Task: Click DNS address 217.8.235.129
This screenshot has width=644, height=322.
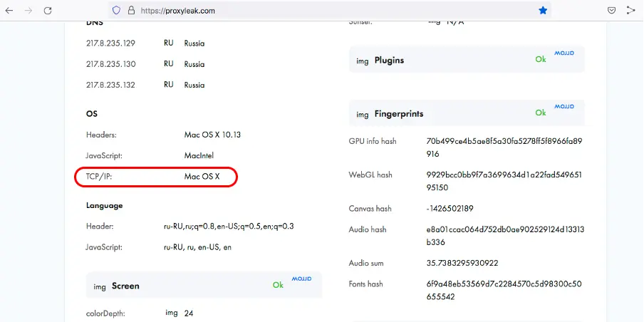Action: click(x=110, y=43)
